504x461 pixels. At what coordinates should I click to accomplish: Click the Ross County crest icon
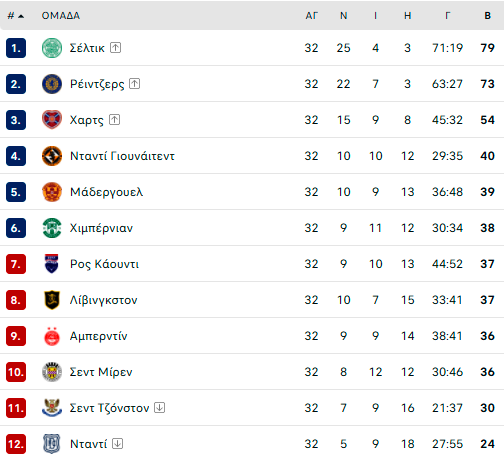(52, 264)
